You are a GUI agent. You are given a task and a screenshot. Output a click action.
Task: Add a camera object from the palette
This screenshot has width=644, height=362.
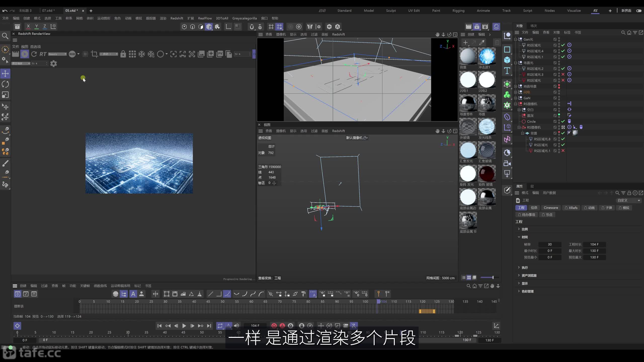(x=507, y=163)
